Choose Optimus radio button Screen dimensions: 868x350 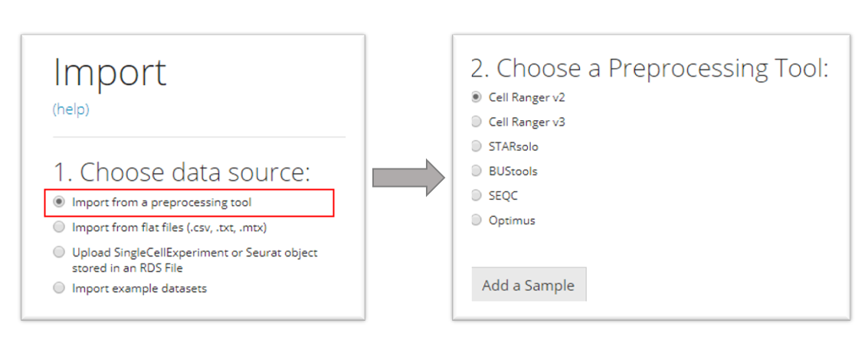[x=477, y=220]
